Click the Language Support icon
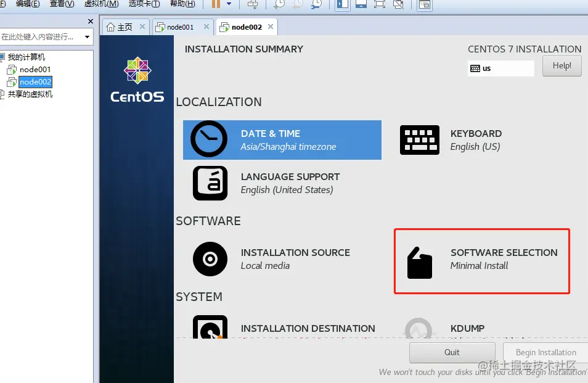Image resolution: width=588 pixels, height=383 pixels. tap(210, 183)
